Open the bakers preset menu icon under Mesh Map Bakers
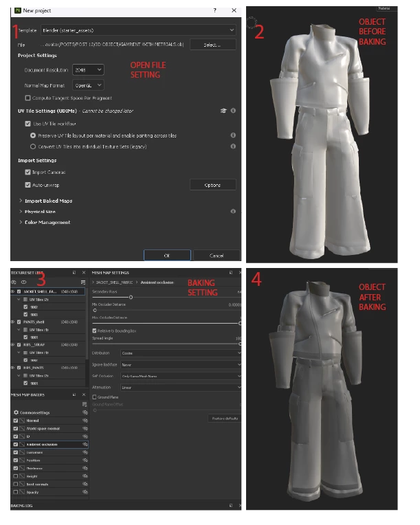 (85, 405)
